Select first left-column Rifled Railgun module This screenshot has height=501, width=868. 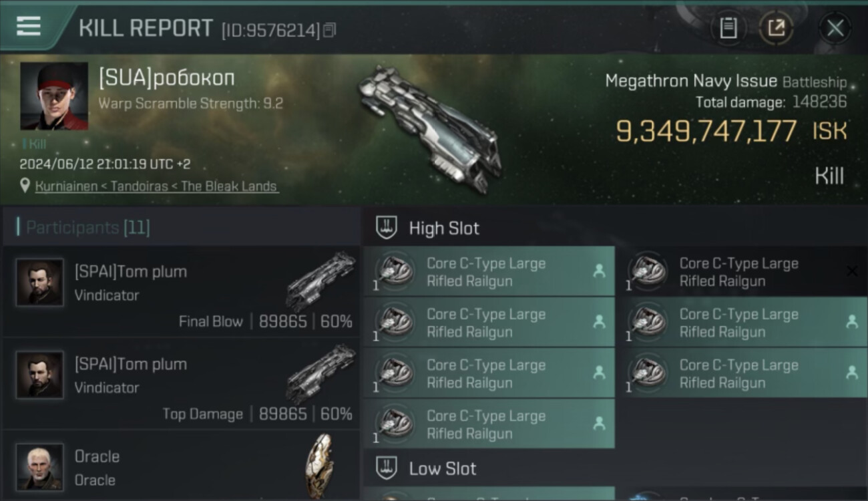[489, 271]
